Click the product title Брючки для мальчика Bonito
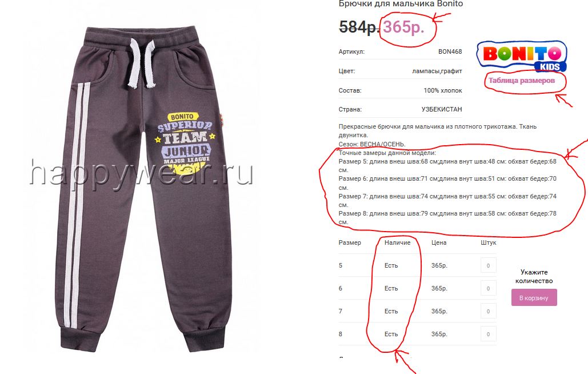588x374 pixels. pos(401,4)
